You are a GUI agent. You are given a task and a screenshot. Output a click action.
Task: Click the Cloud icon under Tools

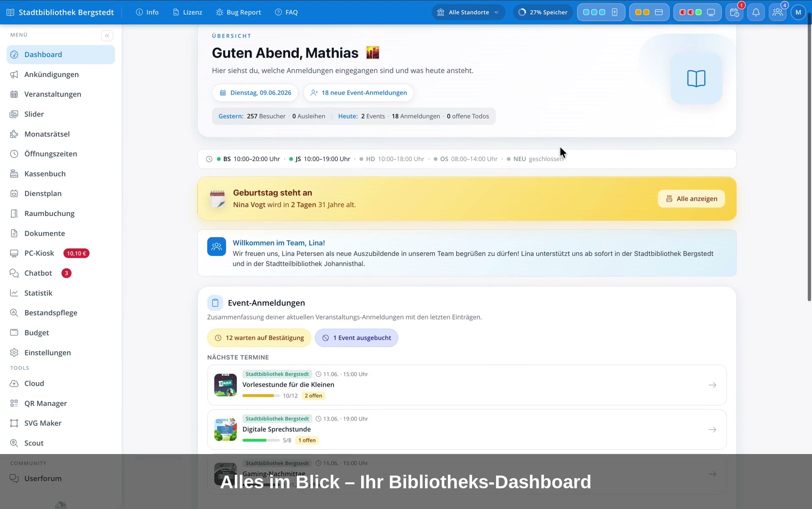coord(14,383)
